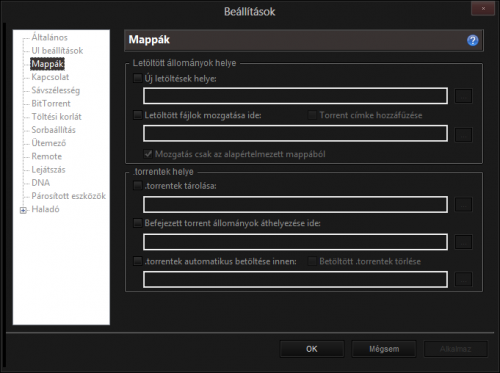Select Töltési korlát in the tree
The image size is (500, 373).
(x=56, y=117)
